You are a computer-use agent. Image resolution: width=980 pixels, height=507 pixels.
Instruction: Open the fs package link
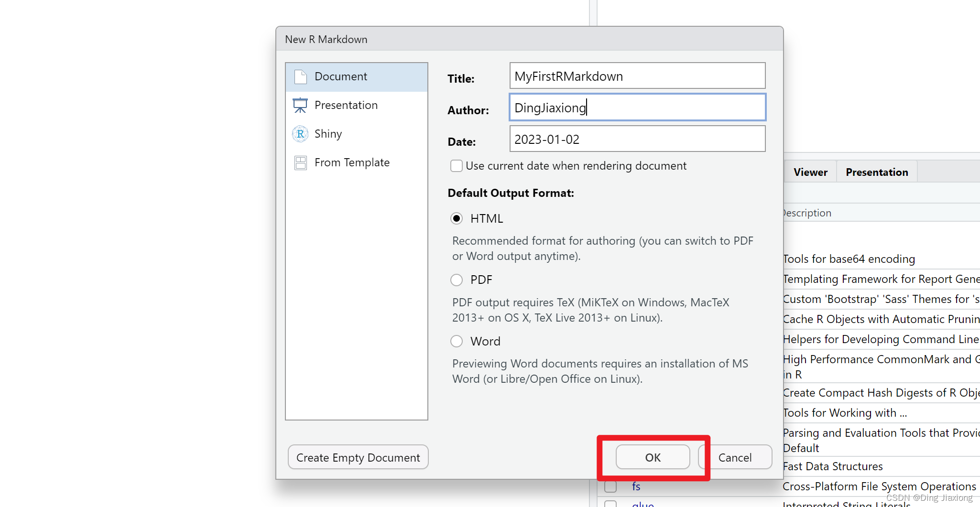tap(636, 486)
